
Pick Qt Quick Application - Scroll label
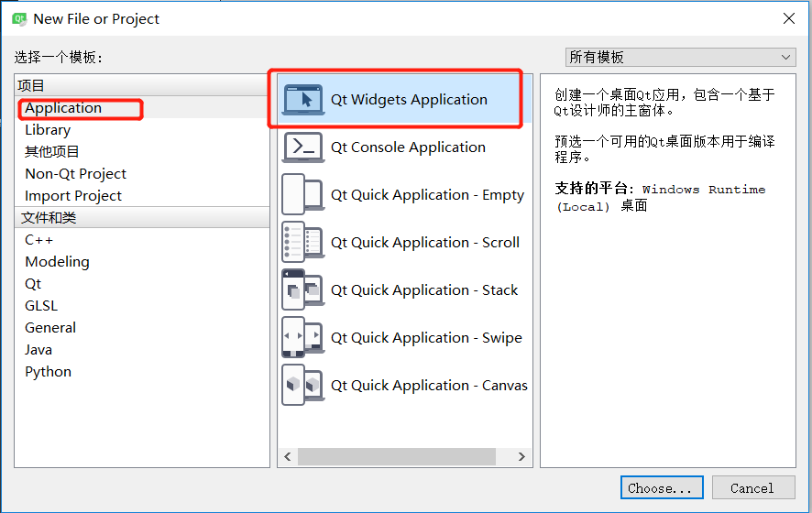(425, 242)
